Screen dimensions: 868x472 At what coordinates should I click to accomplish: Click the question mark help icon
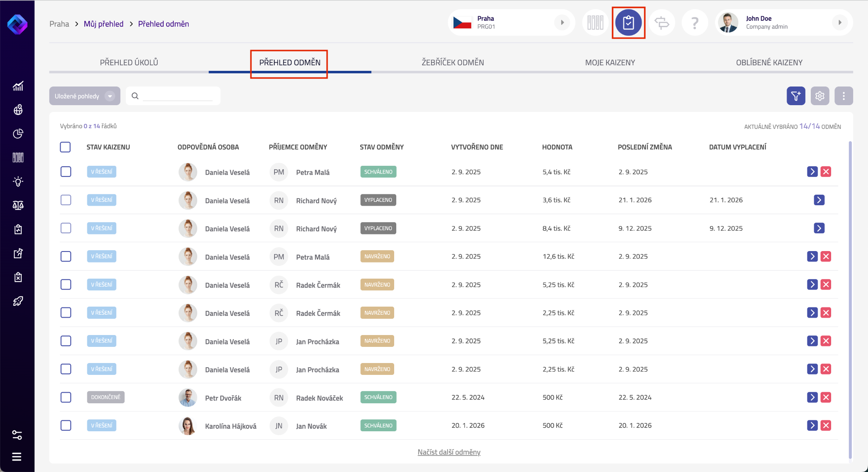click(x=694, y=22)
